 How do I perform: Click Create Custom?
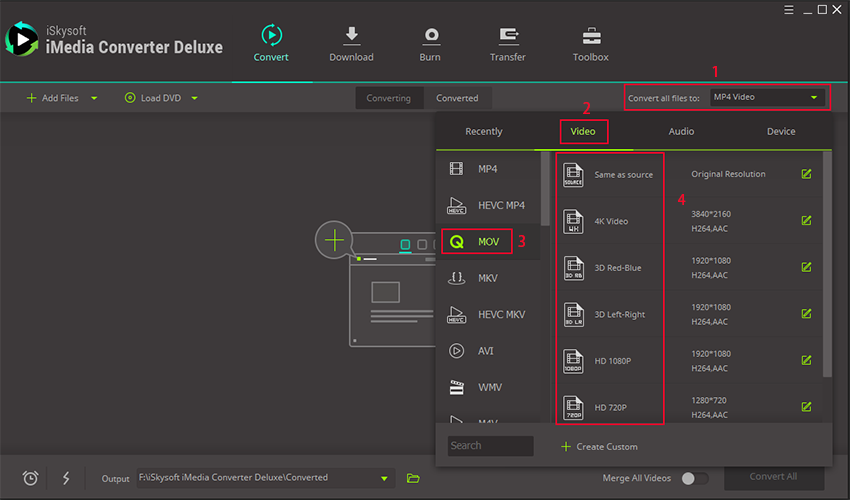(599, 446)
